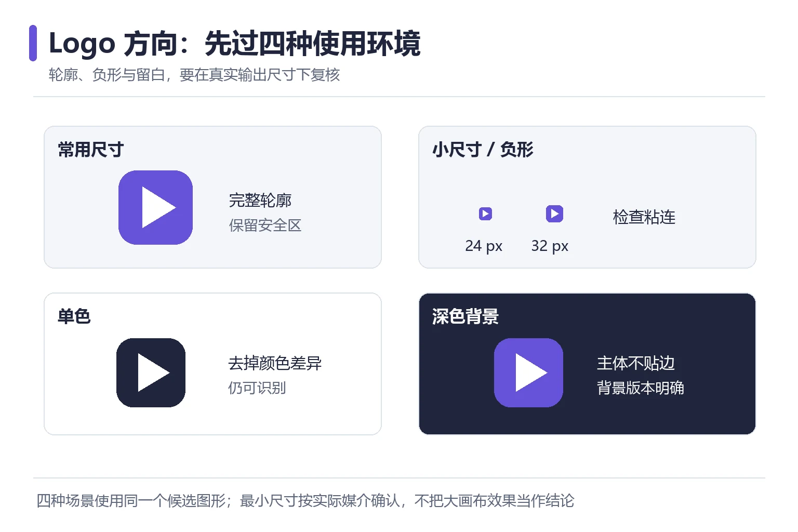Screen dimensions: 798x532
Task: Click the "去掉颜色差异" text
Action: 275,363
